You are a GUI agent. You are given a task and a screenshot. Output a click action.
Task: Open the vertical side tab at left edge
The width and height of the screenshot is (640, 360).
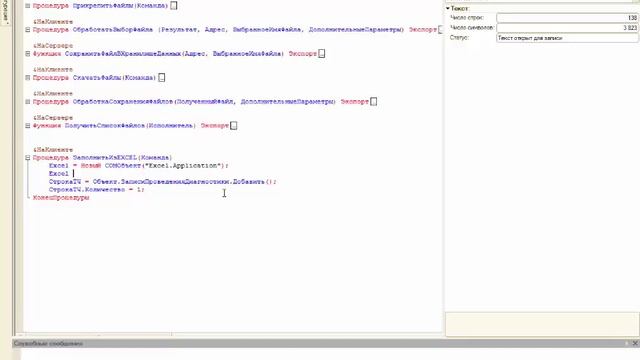[6, 13]
